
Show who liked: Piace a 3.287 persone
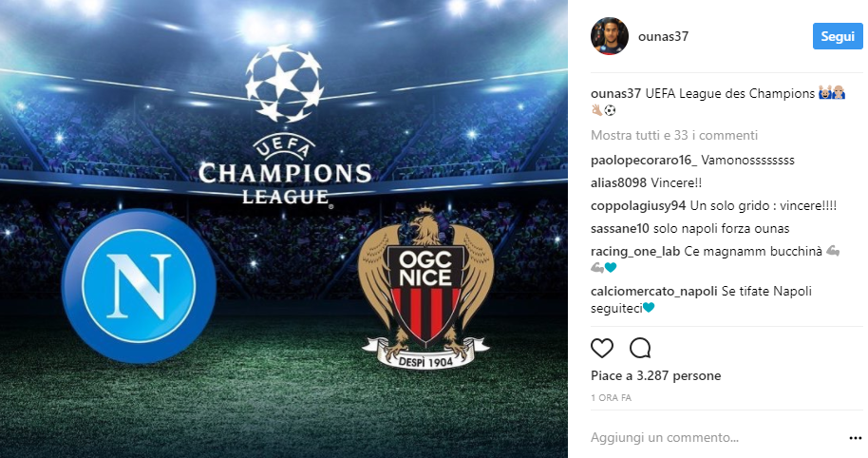click(655, 375)
